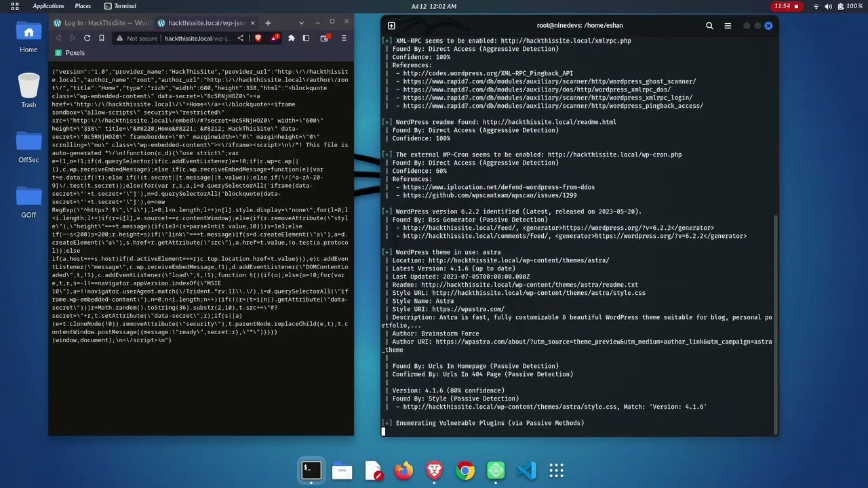Open the Pexels bookmark
The height and width of the screenshot is (488, 868).
tap(70, 53)
